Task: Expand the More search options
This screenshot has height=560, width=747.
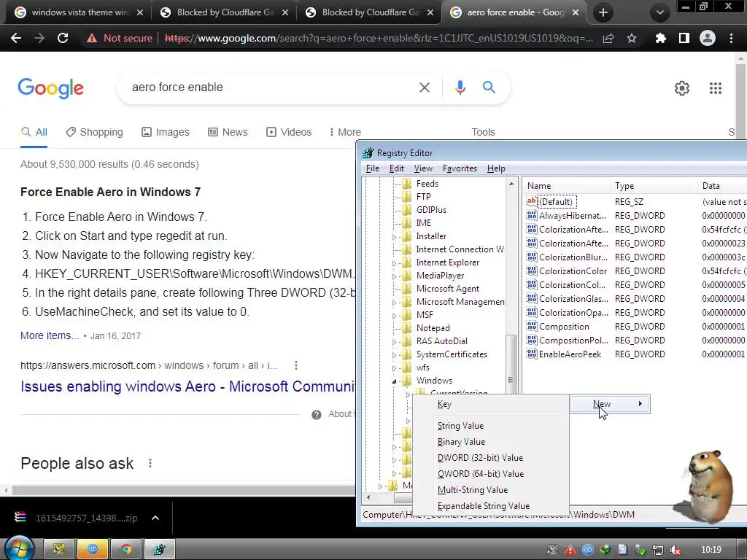Action: [345, 132]
